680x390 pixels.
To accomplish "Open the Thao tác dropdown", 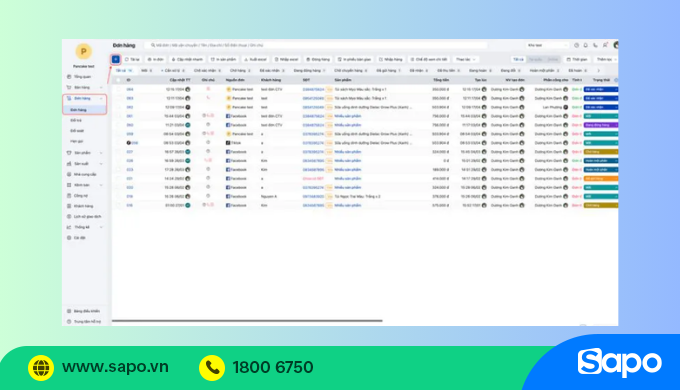I will (466, 59).
